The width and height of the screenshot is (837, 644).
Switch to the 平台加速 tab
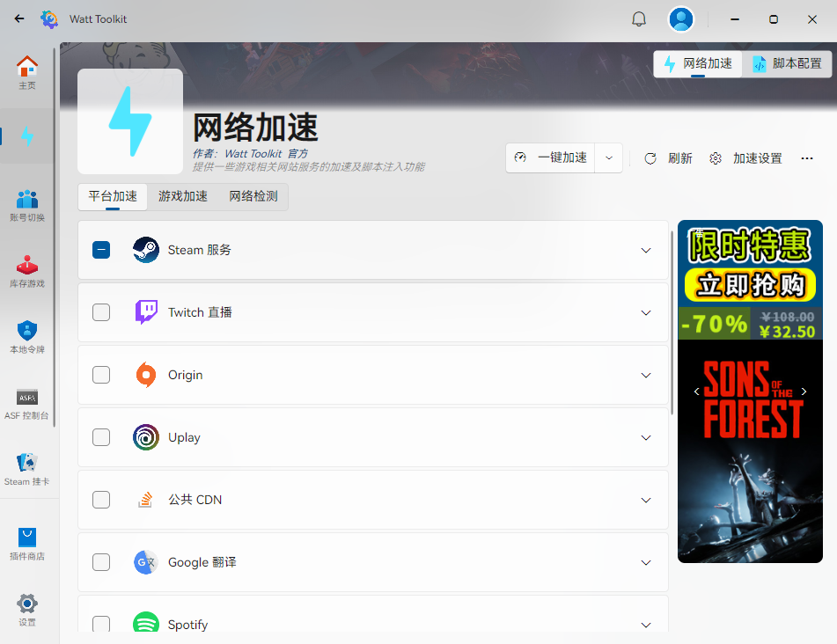pyautogui.click(x=113, y=196)
